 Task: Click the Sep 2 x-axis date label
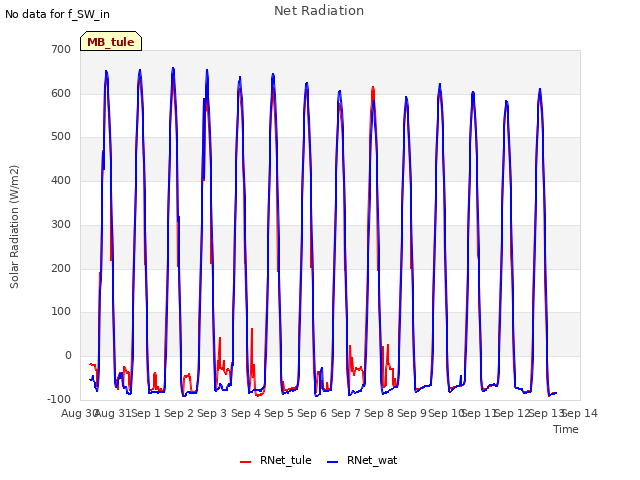point(179,413)
